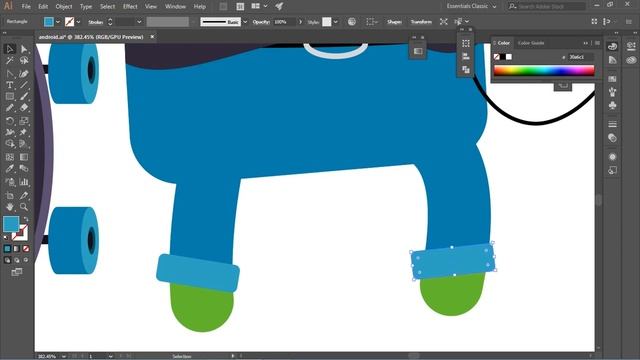Open the arrange documents dropdown
The height and width of the screenshot is (360, 640).
258,6
